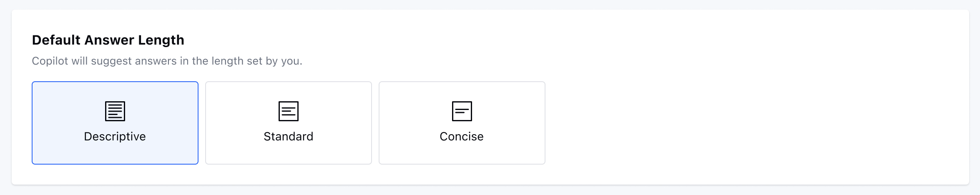The width and height of the screenshot is (980, 195).
Task: Choose the longest answer length option
Action: [x=115, y=123]
